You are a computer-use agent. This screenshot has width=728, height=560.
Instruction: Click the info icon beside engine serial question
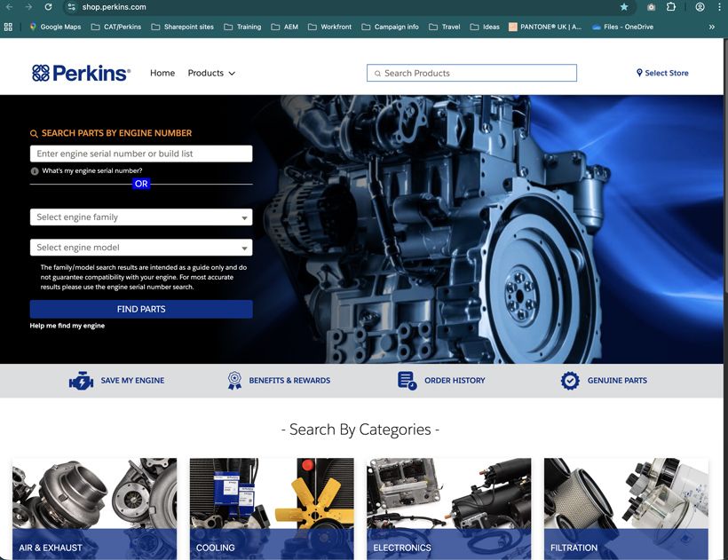(x=34, y=170)
